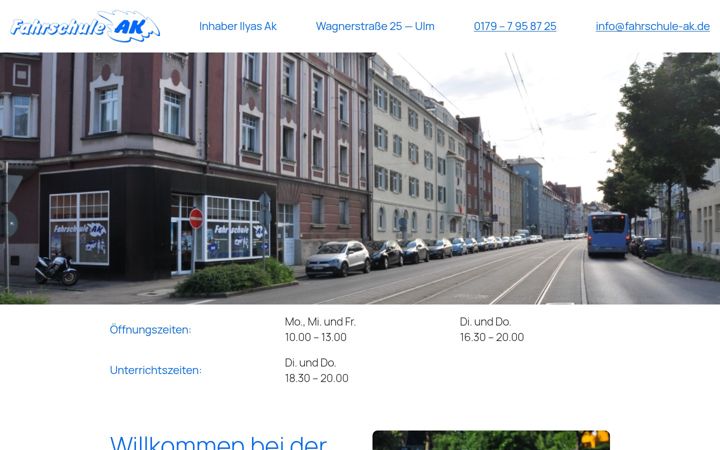Image resolution: width=720 pixels, height=450 pixels.
Task: Call the phone number 0179 – 7 95 87 25
Action: 515,26
